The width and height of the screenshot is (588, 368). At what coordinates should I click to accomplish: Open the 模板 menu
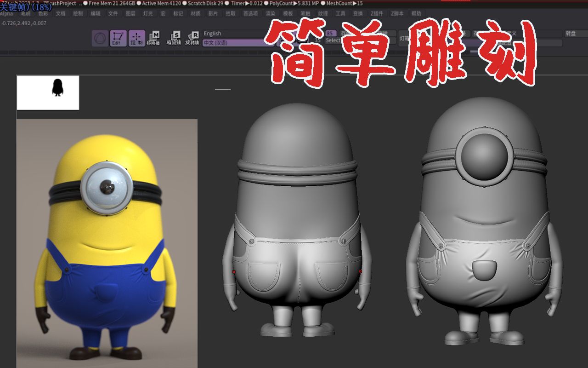288,14
